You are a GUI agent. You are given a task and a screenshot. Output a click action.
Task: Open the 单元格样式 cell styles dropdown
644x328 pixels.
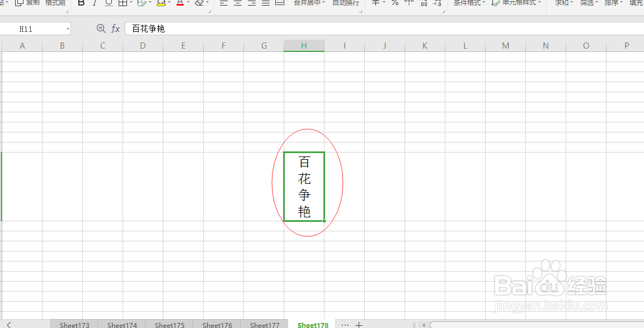518,3
